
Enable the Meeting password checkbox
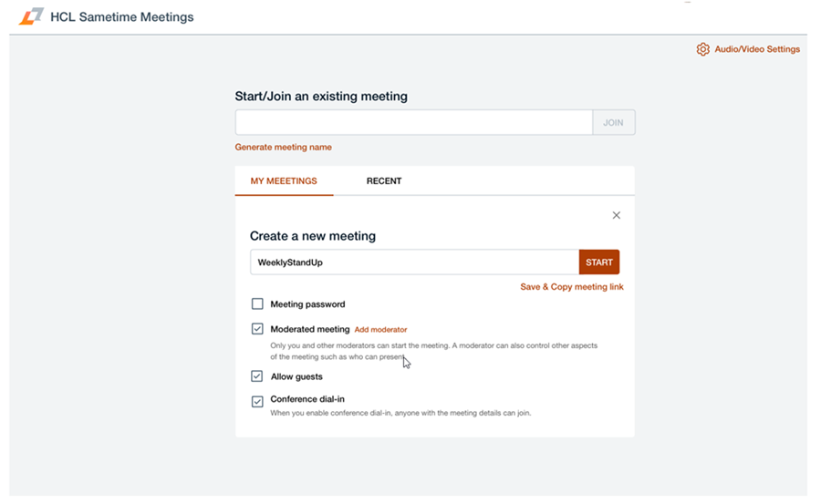tap(257, 304)
